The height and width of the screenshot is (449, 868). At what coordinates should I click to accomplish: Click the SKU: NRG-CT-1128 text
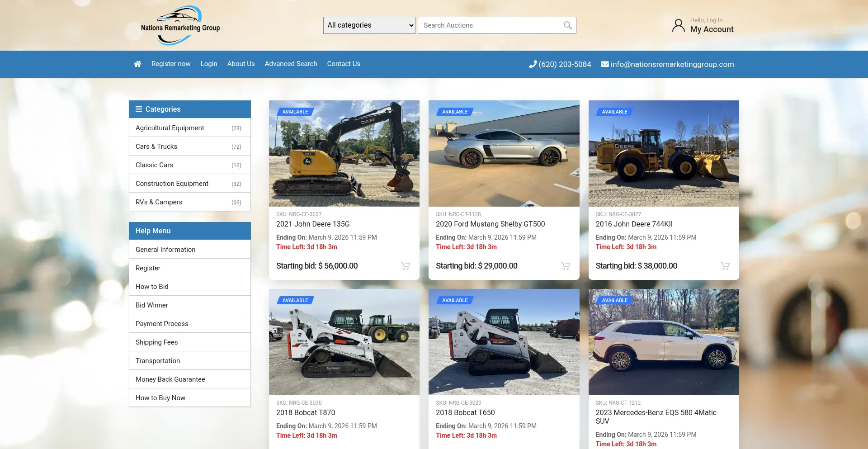tap(458, 214)
